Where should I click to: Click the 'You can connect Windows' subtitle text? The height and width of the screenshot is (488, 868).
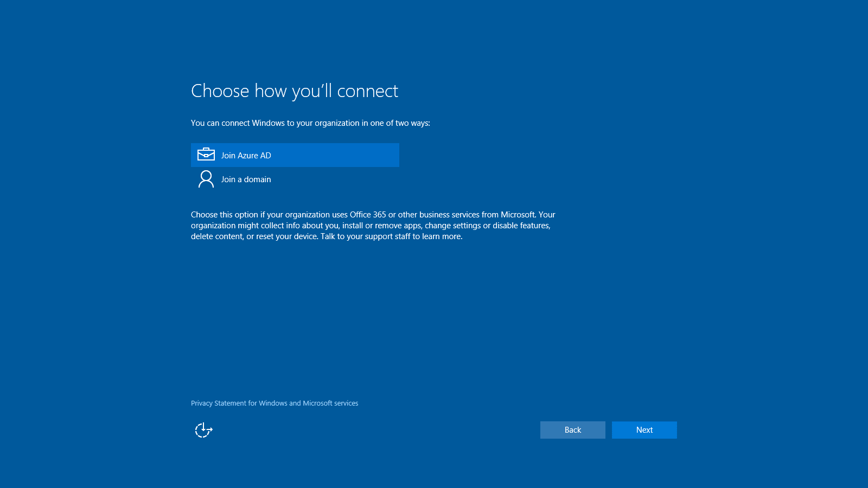pyautogui.click(x=238, y=123)
